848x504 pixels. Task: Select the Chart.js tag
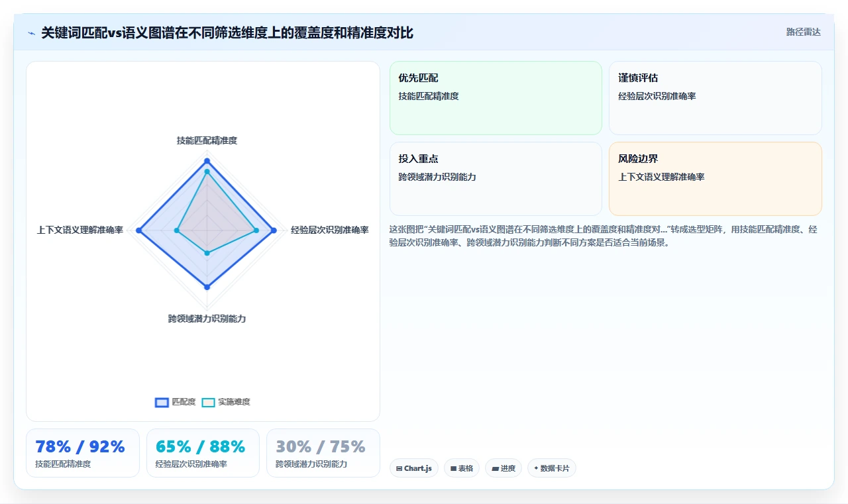click(414, 468)
